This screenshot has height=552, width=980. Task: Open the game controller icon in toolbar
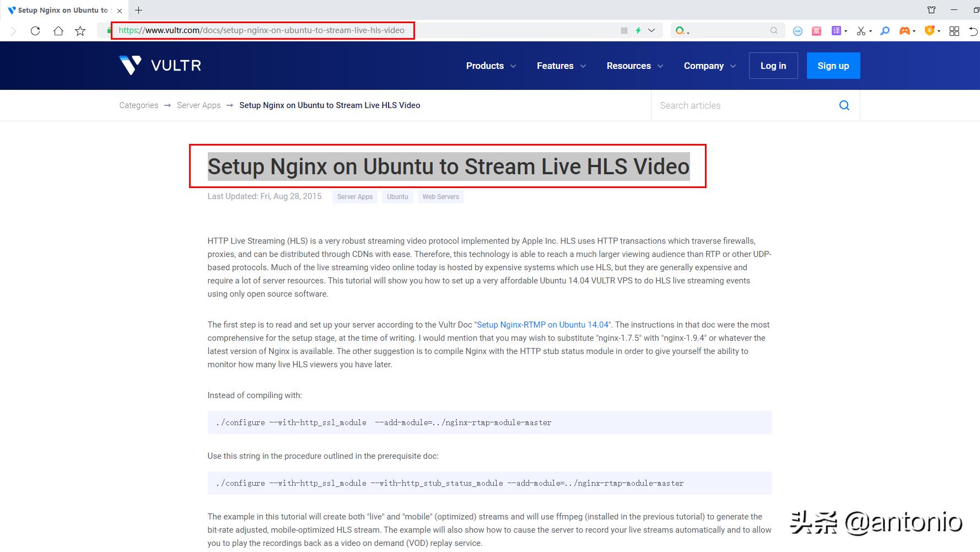[x=904, y=31]
